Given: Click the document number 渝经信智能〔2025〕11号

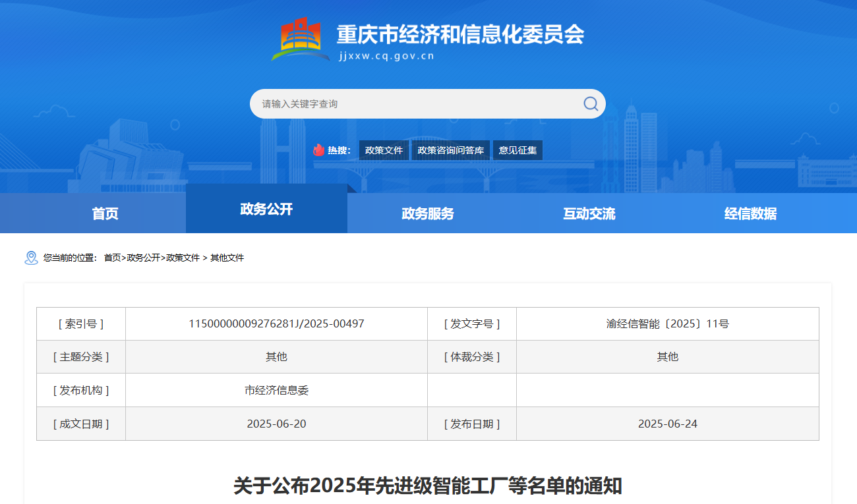Looking at the screenshot, I should (667, 324).
